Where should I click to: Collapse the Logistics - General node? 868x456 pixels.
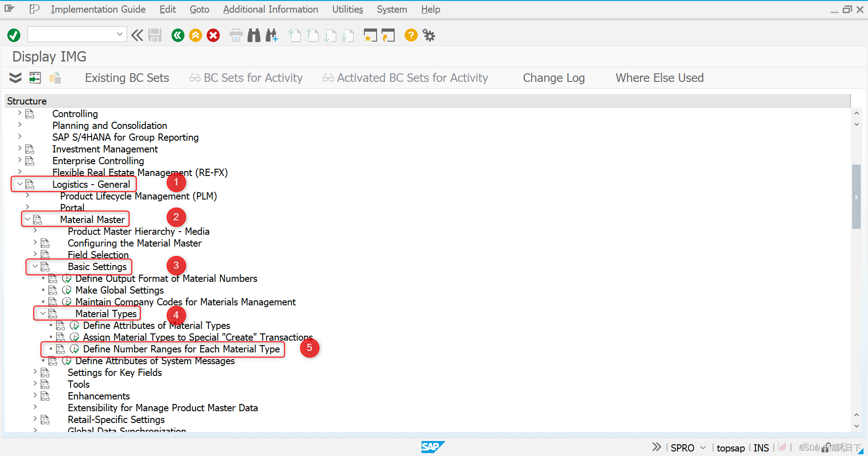point(19,184)
